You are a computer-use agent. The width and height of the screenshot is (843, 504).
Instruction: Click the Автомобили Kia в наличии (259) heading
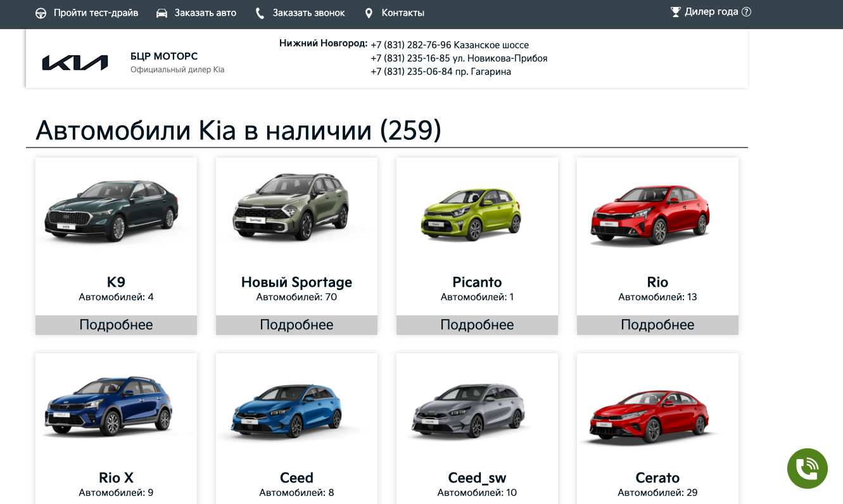(238, 130)
